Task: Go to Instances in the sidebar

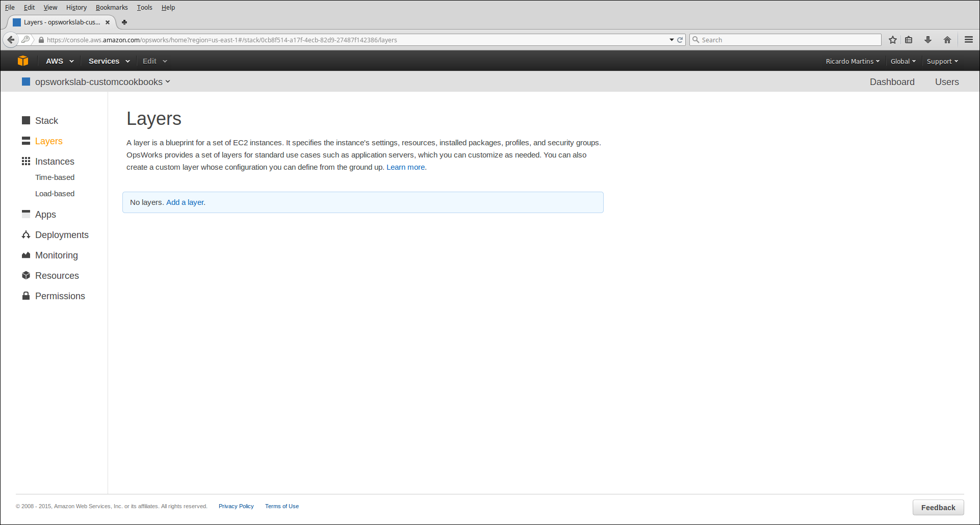Action: 55,162
